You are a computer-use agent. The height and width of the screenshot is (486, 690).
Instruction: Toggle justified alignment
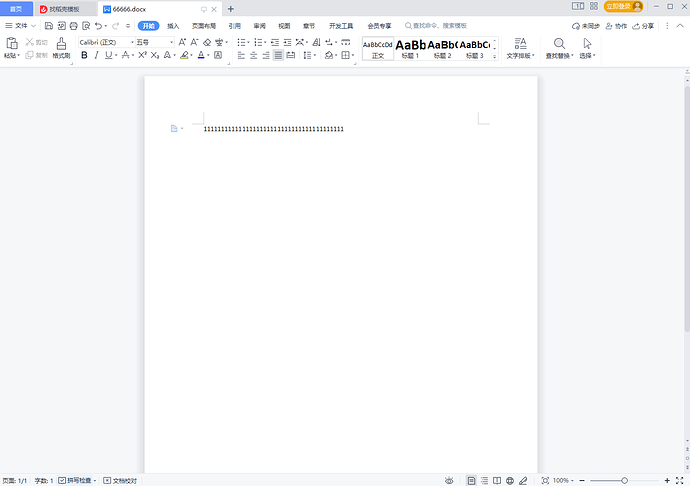pos(278,55)
